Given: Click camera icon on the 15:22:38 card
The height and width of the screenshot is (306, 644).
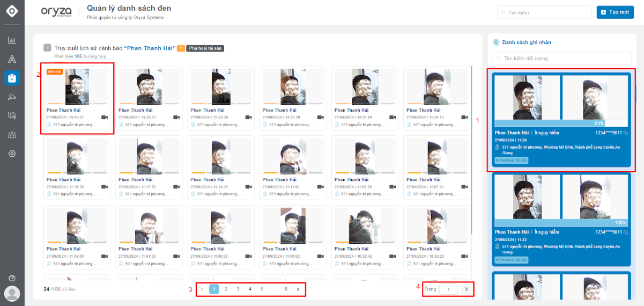Looking at the screenshot, I should (248, 117).
